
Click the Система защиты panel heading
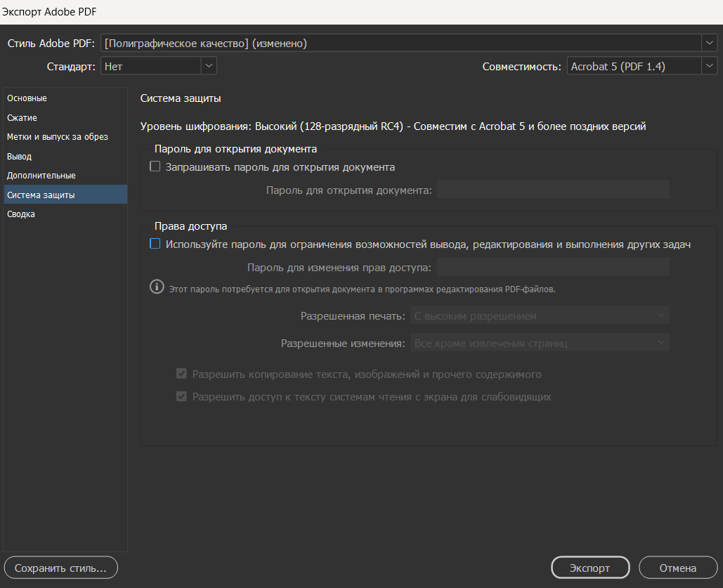(181, 98)
